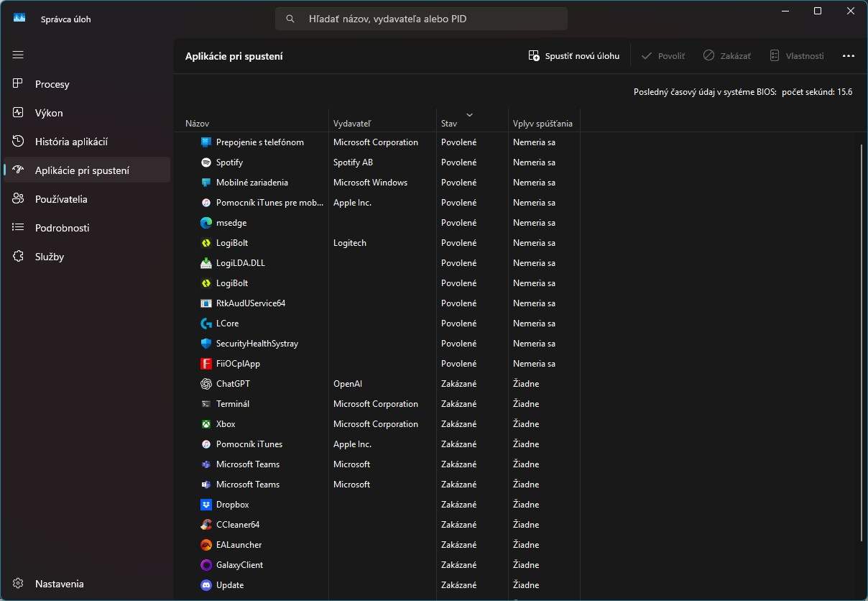Screen dimensions: 868x601
Task: Click the msedge browser icon
Action: pos(206,223)
